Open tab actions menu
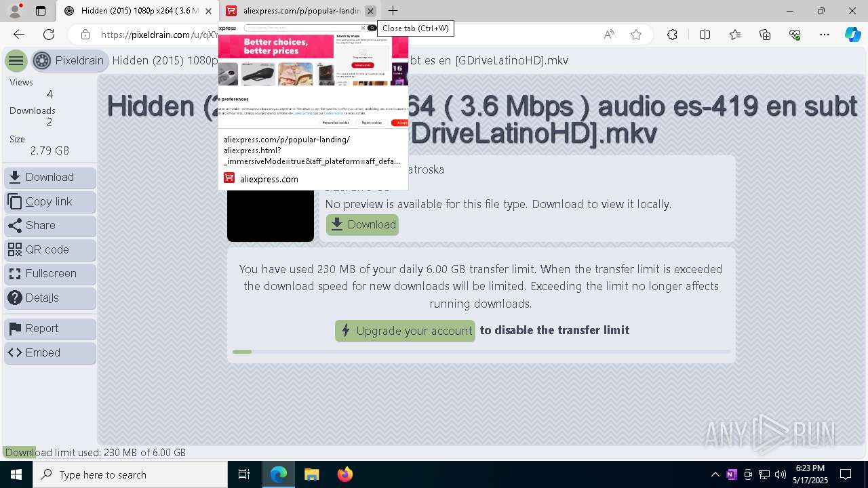Image resolution: width=868 pixels, height=488 pixels. [x=41, y=11]
